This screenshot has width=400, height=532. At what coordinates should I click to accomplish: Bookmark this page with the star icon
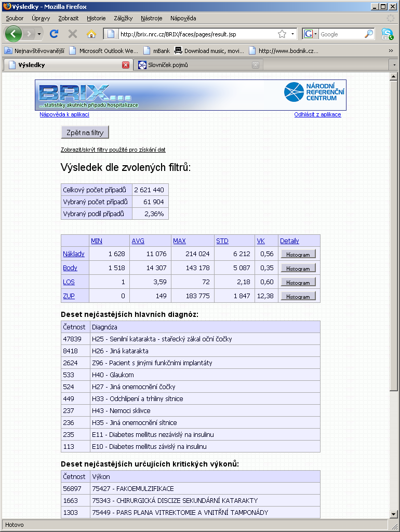pos(282,34)
